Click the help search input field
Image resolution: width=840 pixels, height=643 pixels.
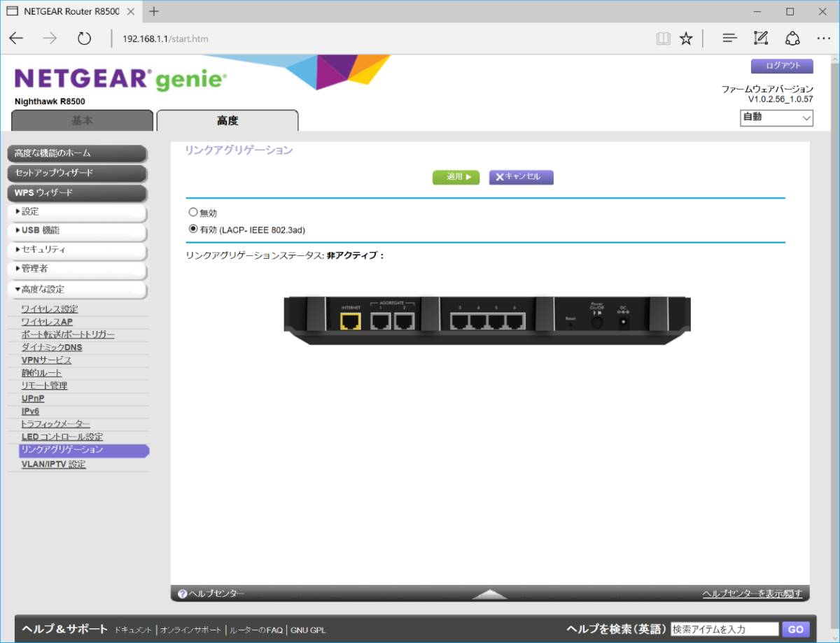[724, 629]
